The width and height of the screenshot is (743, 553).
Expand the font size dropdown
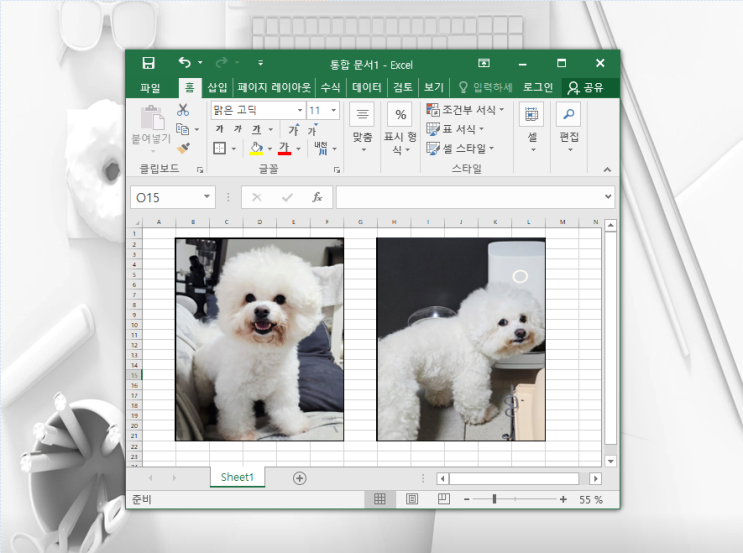coord(334,110)
